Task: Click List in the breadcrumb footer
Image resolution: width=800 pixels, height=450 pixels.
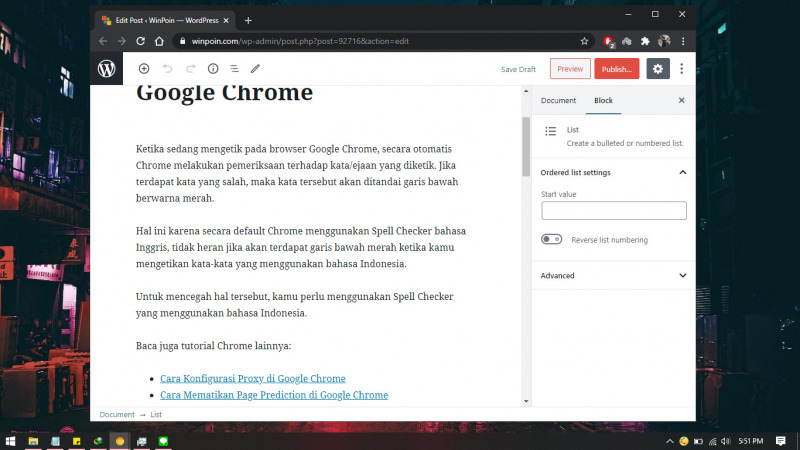Action: pyautogui.click(x=156, y=414)
